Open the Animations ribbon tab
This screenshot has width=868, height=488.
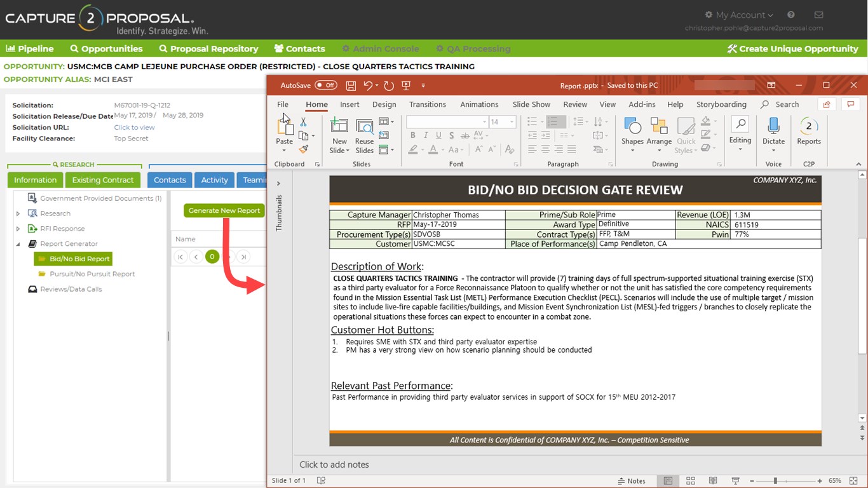(x=479, y=104)
